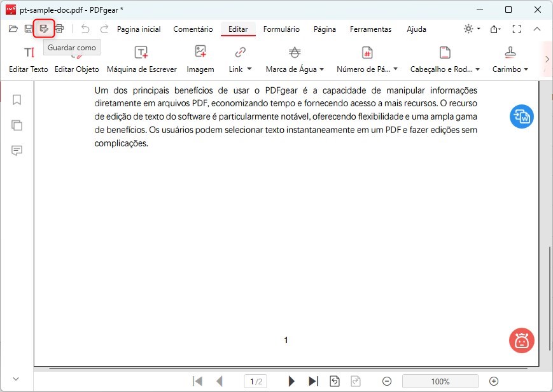Click the page number input field
The image size is (553, 392).
pyautogui.click(x=255, y=381)
